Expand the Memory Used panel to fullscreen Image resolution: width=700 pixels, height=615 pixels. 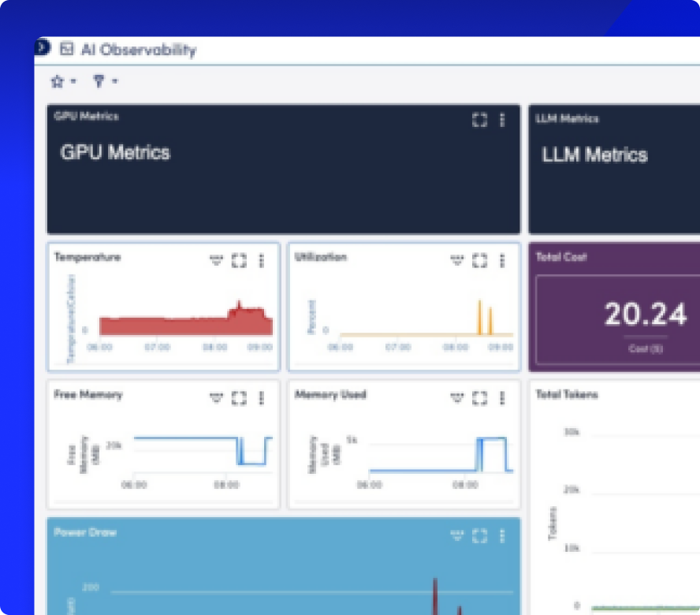(x=479, y=397)
